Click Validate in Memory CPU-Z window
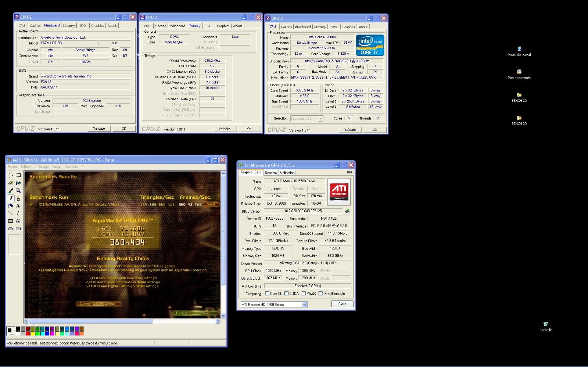This screenshot has width=588, height=367. 225,129
